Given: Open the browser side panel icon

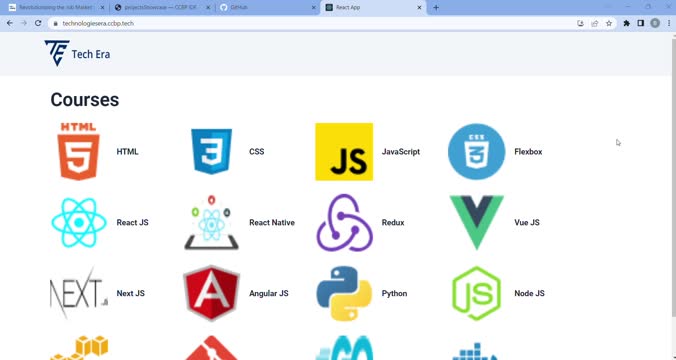Looking at the screenshot, I should coord(641,23).
